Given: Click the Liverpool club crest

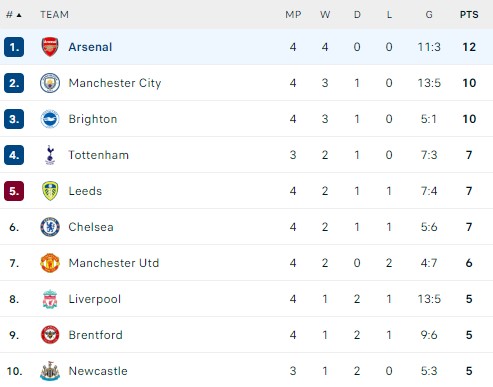Looking at the screenshot, I should pyautogui.click(x=50, y=299).
